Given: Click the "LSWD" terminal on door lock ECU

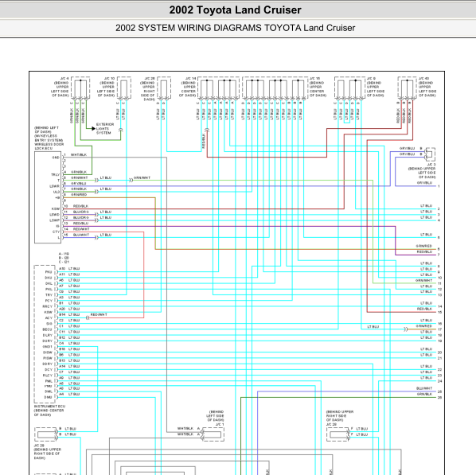Looking at the screenshot, I should click(55, 215).
